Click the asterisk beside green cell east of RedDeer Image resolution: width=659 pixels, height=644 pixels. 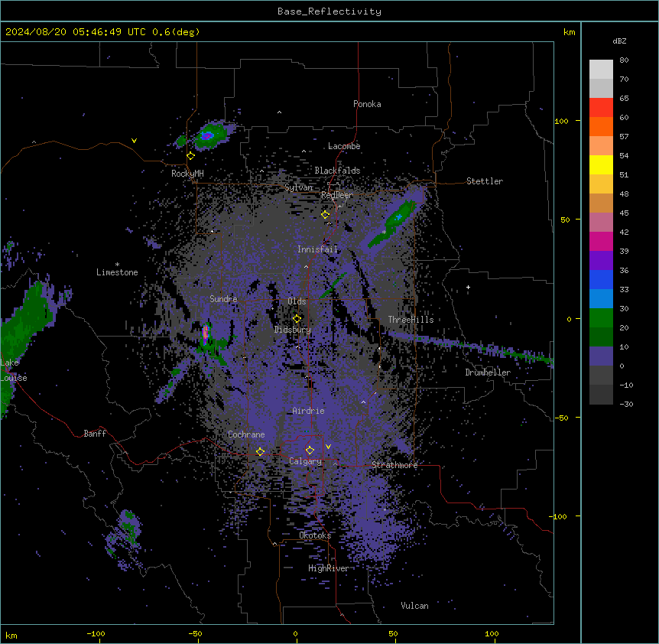pos(384,232)
